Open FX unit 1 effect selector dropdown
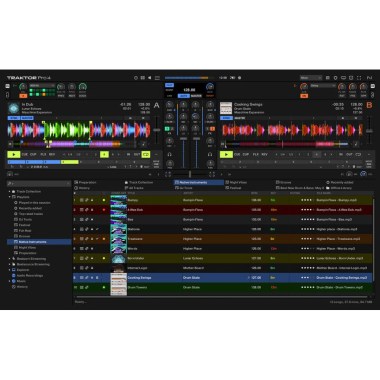 point(42,86)
